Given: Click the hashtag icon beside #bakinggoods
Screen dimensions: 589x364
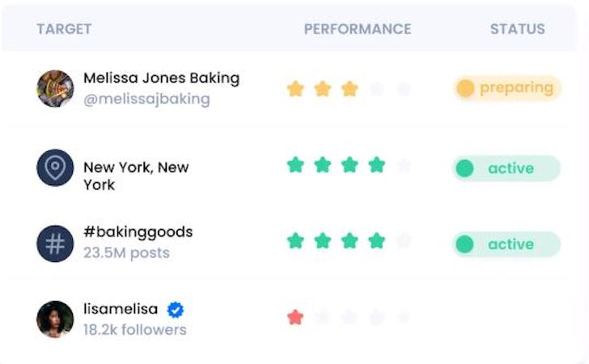Looking at the screenshot, I should (x=55, y=243).
